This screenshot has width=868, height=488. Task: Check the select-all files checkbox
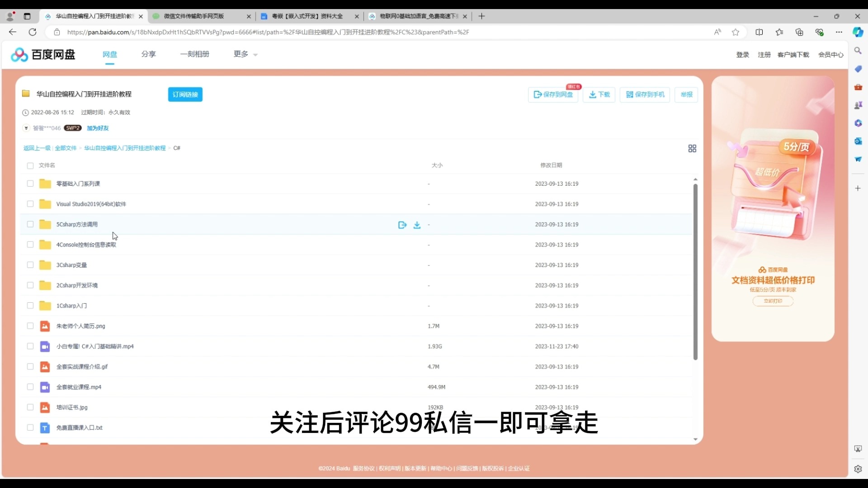click(30, 165)
